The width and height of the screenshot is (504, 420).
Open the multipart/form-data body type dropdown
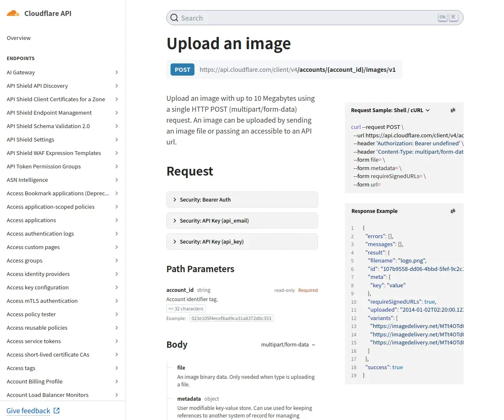[x=288, y=344]
